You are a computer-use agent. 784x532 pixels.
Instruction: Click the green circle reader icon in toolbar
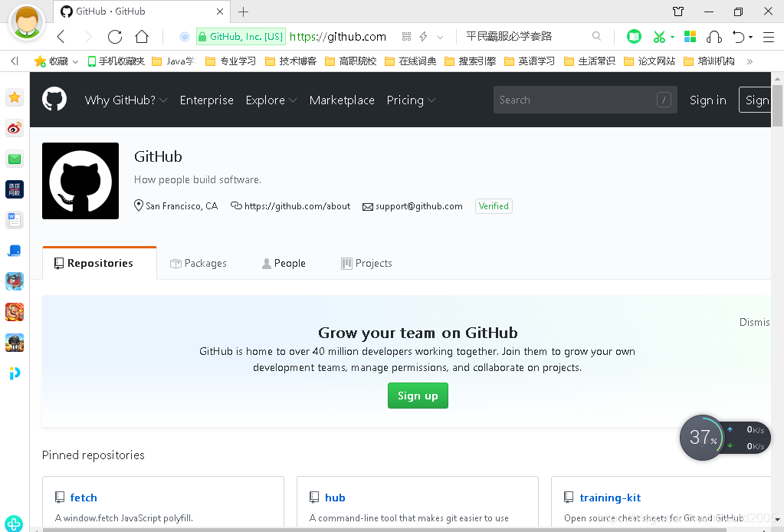[634, 37]
